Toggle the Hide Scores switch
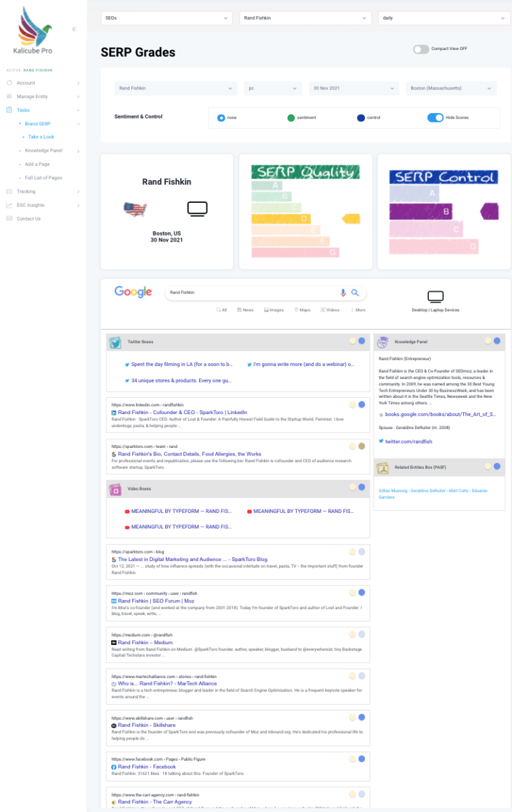Screen dimensions: 512x812 [435, 117]
